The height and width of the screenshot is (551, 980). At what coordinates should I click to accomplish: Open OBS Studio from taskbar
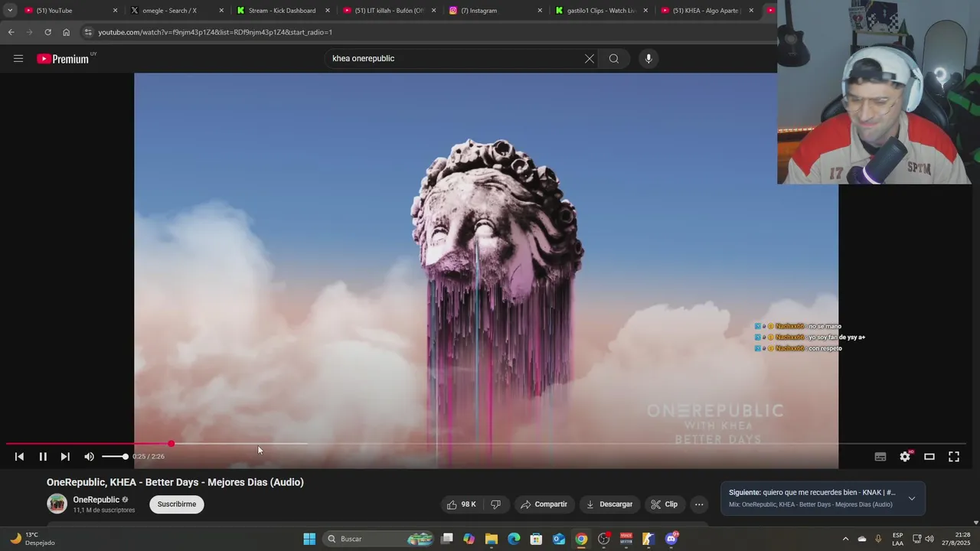click(x=604, y=539)
